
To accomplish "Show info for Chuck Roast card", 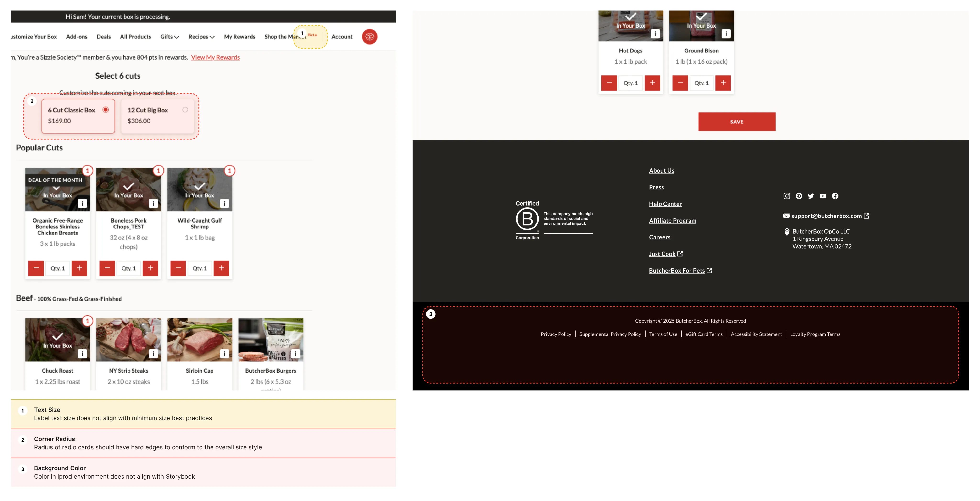I will tap(82, 354).
